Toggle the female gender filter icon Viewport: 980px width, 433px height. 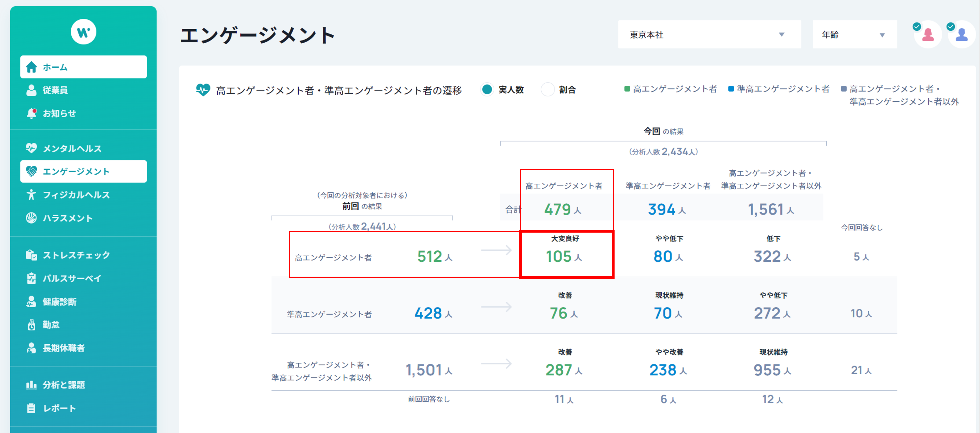[x=928, y=34]
